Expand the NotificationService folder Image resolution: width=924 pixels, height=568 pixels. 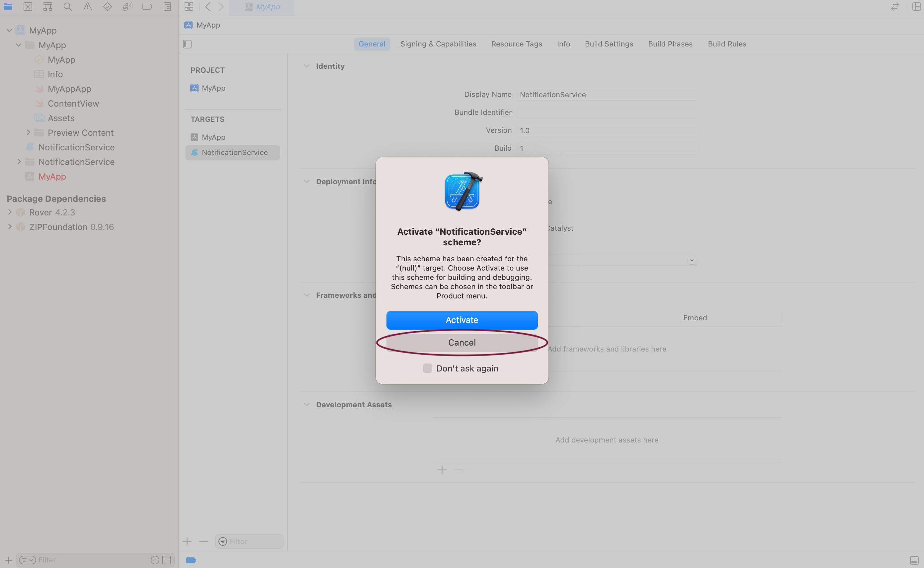(19, 162)
